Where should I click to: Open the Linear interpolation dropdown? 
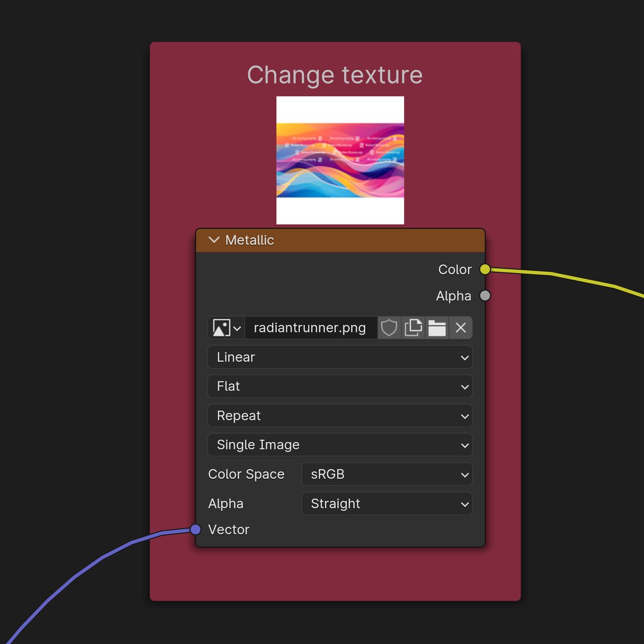340,357
